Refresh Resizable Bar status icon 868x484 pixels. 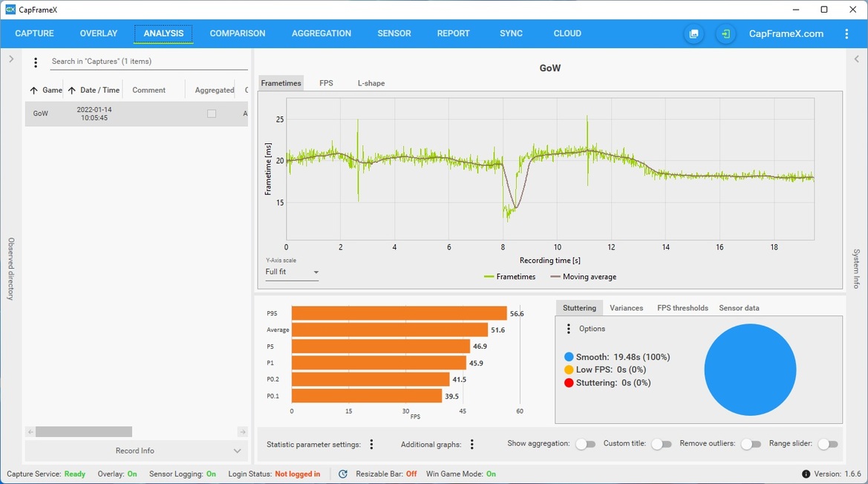pyautogui.click(x=343, y=474)
